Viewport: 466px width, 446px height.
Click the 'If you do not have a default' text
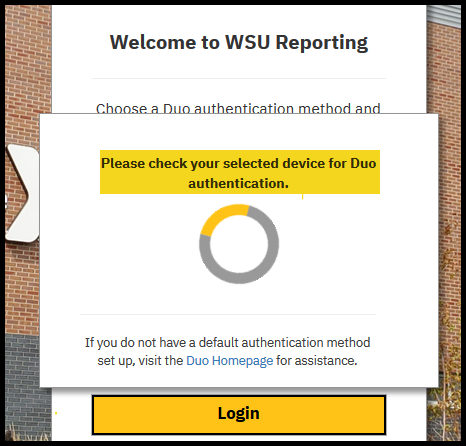(x=227, y=343)
